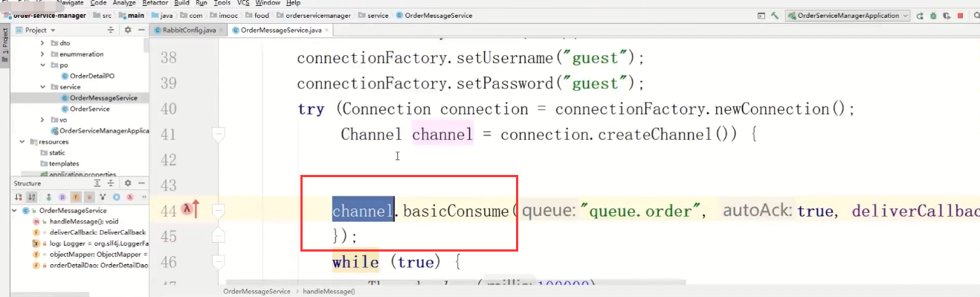Viewport: 980px width, 297px height.
Task: Close the RabbitConfig.java tab
Action: [x=221, y=31]
